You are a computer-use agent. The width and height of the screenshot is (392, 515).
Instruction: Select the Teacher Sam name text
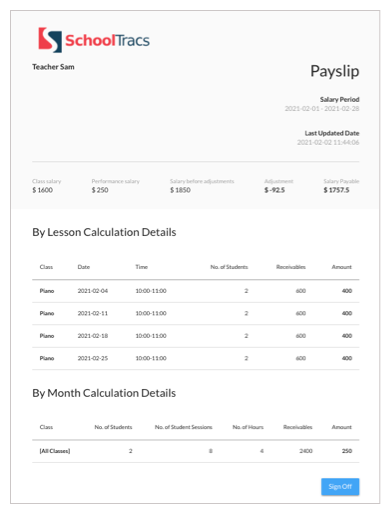point(53,67)
